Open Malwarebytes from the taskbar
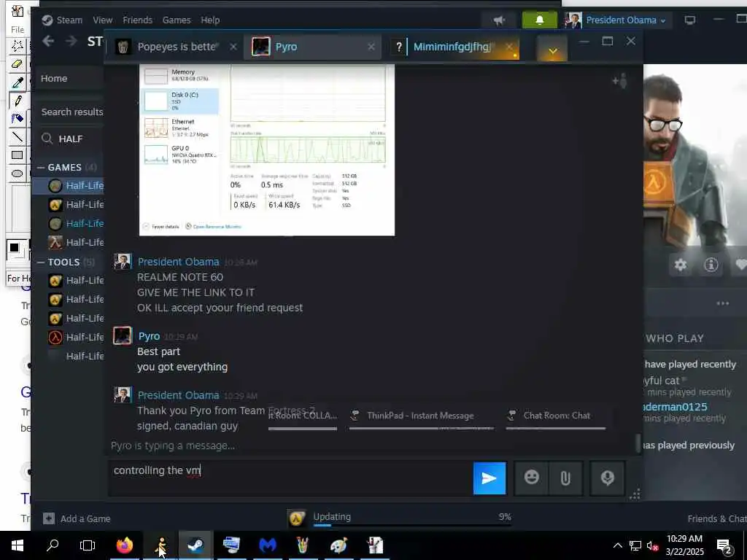Viewport: 747px width, 560px height. [x=267, y=545]
